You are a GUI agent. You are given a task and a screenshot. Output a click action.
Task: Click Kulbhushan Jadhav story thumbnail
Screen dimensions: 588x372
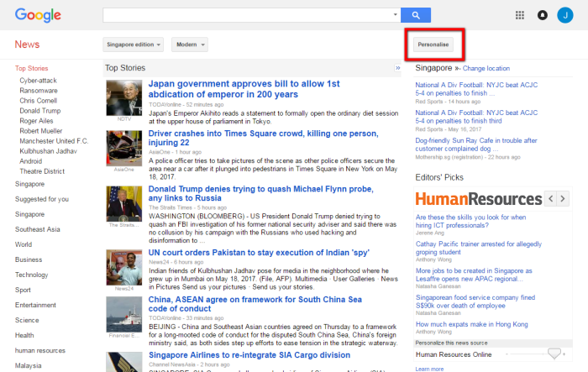(x=124, y=268)
